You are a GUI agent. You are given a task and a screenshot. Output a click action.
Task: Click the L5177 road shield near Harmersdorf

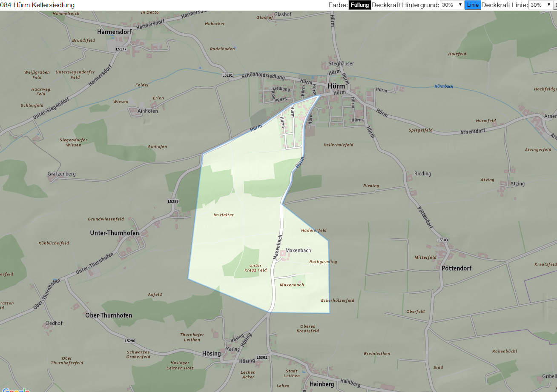(x=121, y=49)
